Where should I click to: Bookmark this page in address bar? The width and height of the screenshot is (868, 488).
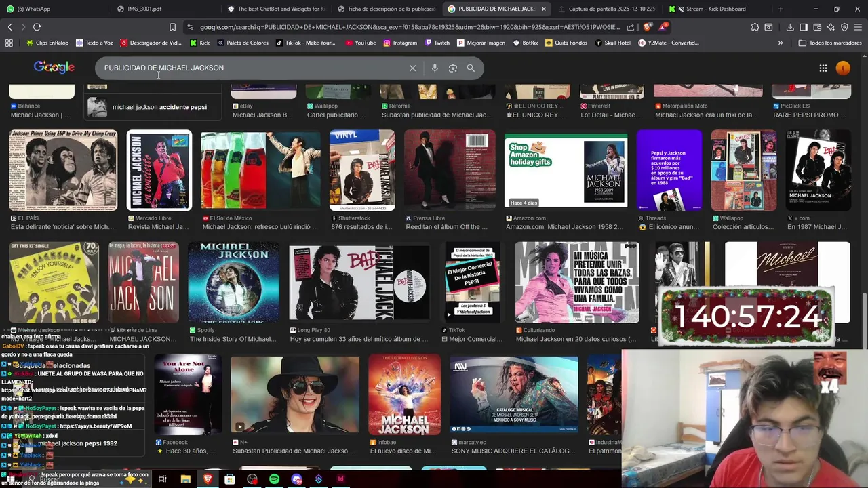pyautogui.click(x=172, y=27)
